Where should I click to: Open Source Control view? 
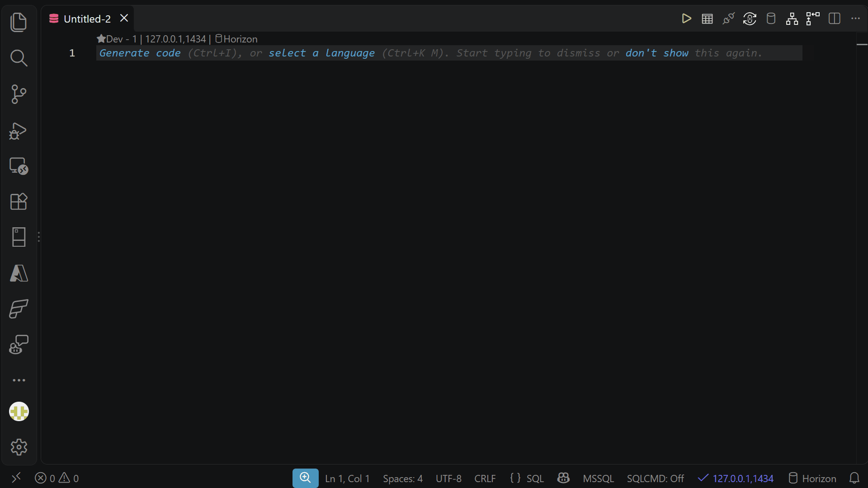(x=19, y=94)
